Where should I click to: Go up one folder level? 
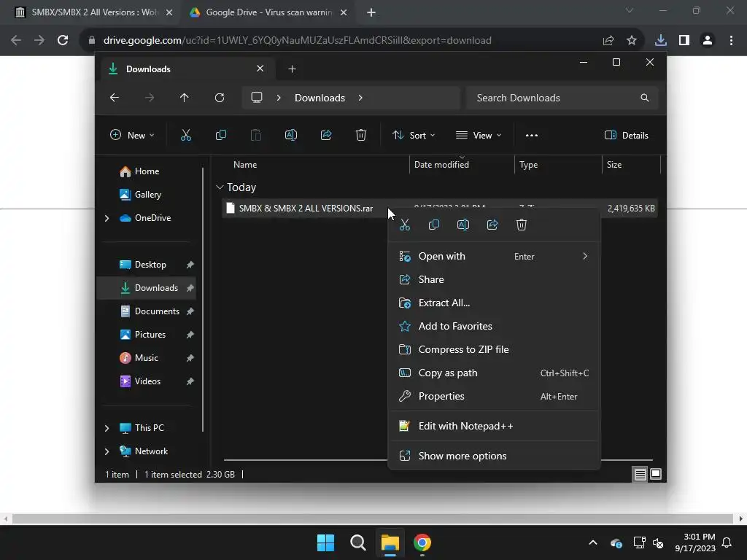[185, 98]
